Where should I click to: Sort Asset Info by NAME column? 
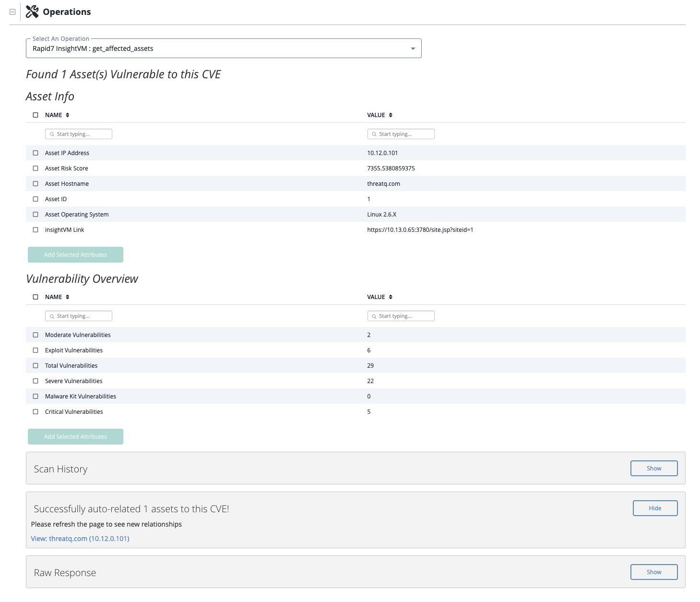tap(57, 115)
